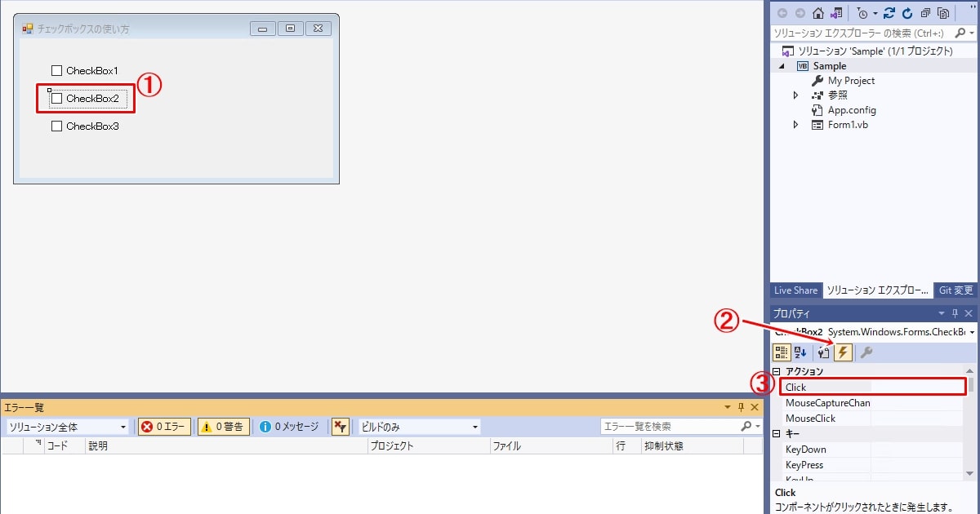Collapse the キー category in Properties
The width and height of the screenshot is (980, 514).
[777, 434]
